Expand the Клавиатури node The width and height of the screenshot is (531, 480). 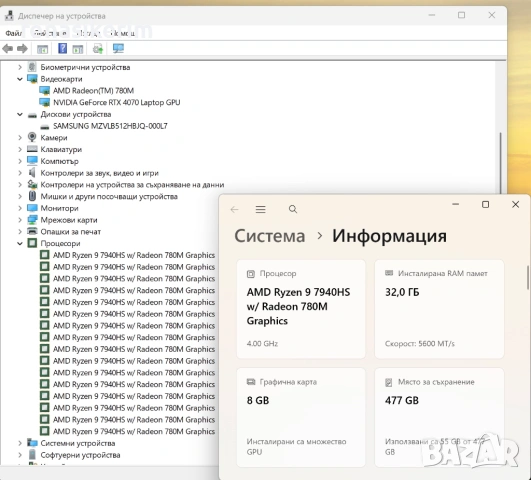20,149
